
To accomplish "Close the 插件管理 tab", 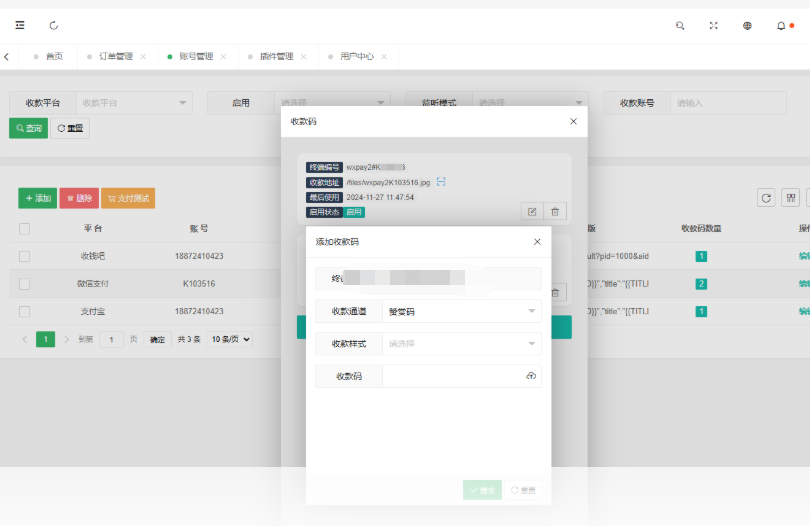I will 304,56.
